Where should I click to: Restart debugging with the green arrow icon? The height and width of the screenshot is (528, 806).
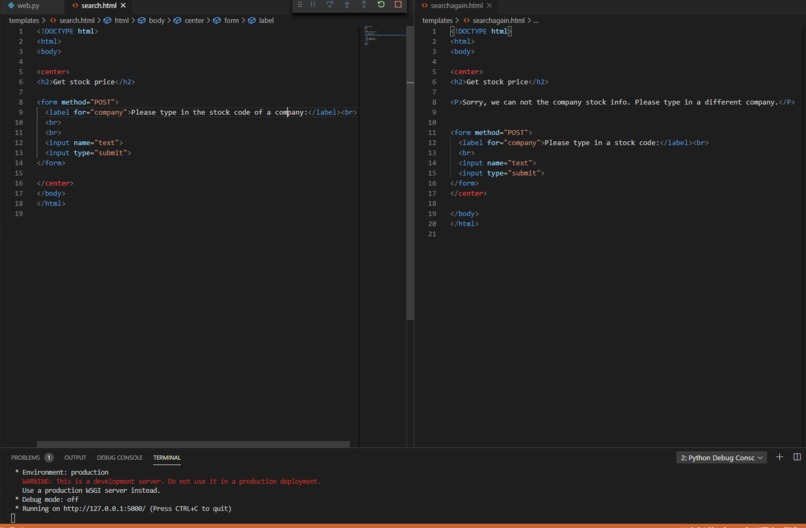coord(381,5)
